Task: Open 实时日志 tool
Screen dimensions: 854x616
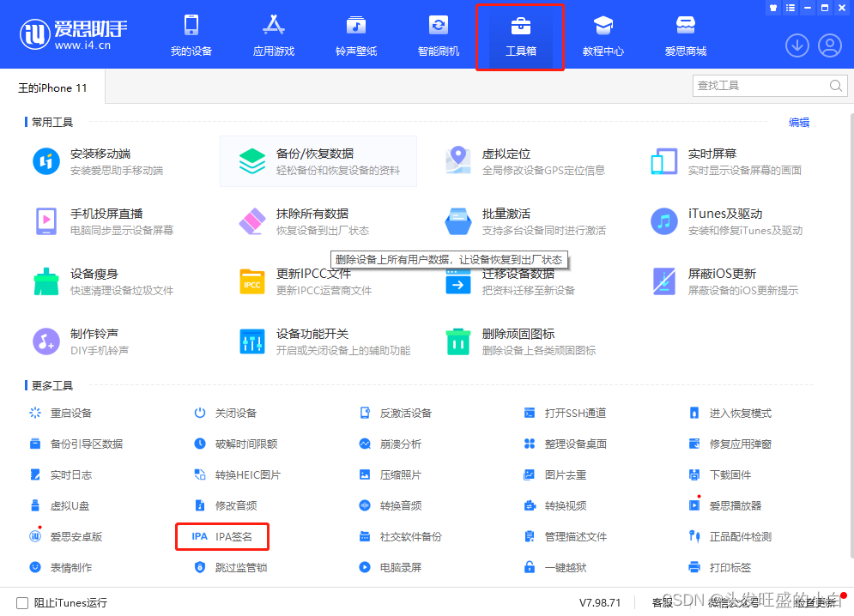Action: (x=60, y=475)
